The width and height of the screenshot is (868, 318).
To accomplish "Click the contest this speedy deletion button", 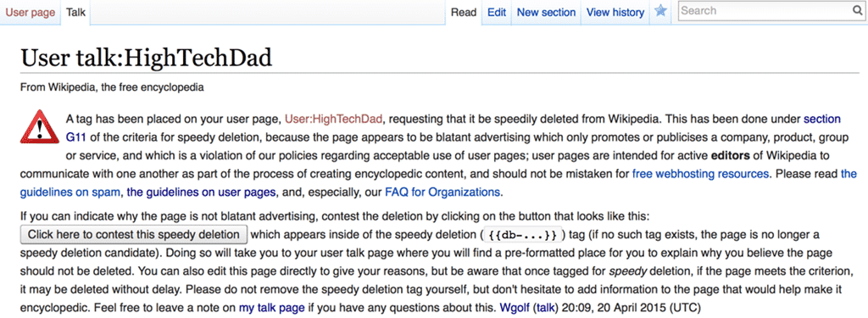I will click(133, 234).
